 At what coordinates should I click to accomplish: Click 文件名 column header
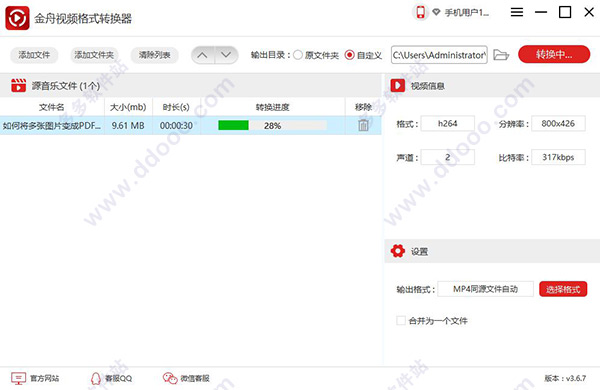(52, 107)
